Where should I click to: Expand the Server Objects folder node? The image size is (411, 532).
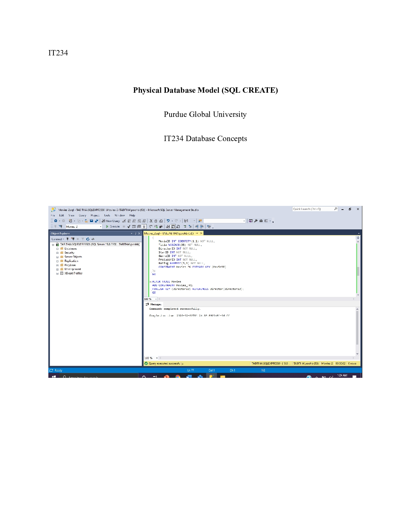coord(57,257)
